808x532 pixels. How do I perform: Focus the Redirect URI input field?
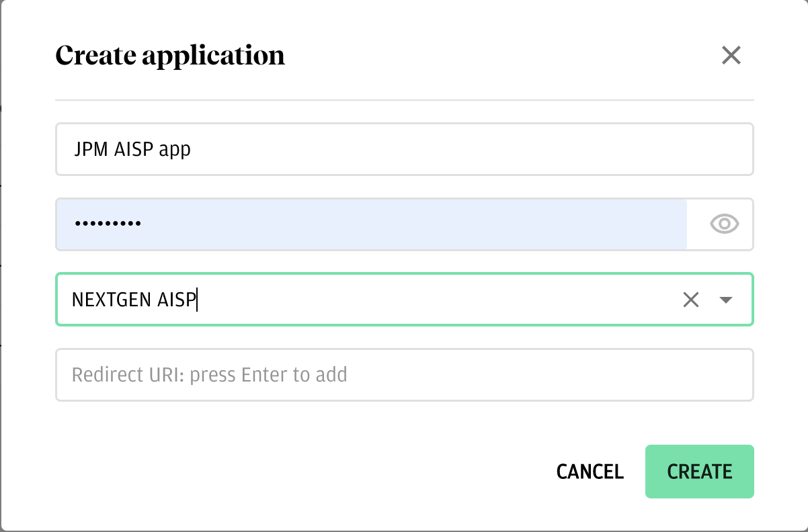point(403,375)
